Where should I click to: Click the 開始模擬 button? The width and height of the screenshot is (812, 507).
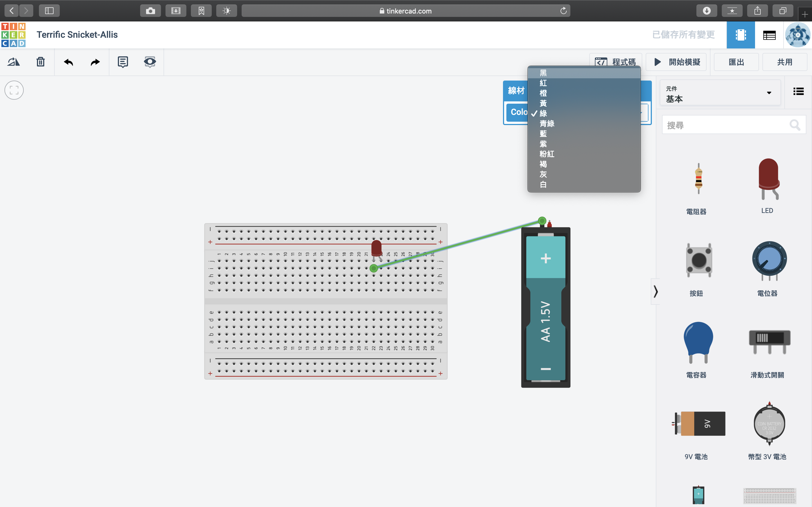click(x=676, y=62)
